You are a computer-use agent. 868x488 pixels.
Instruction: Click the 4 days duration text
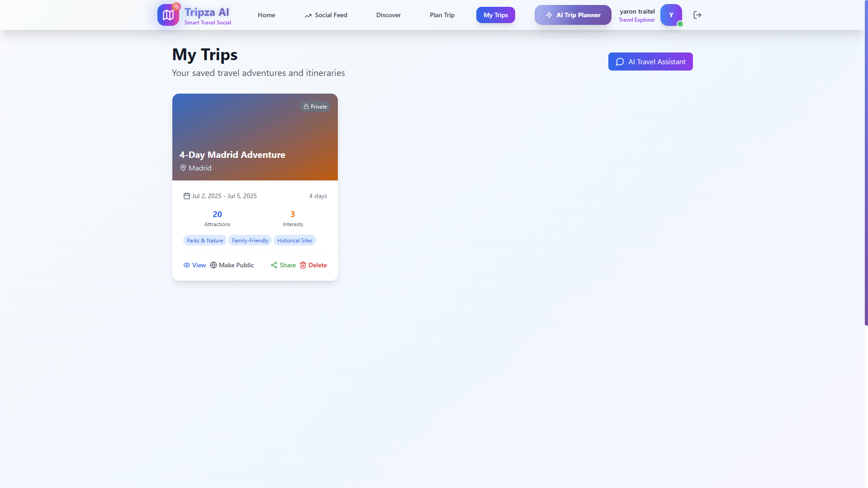point(318,196)
